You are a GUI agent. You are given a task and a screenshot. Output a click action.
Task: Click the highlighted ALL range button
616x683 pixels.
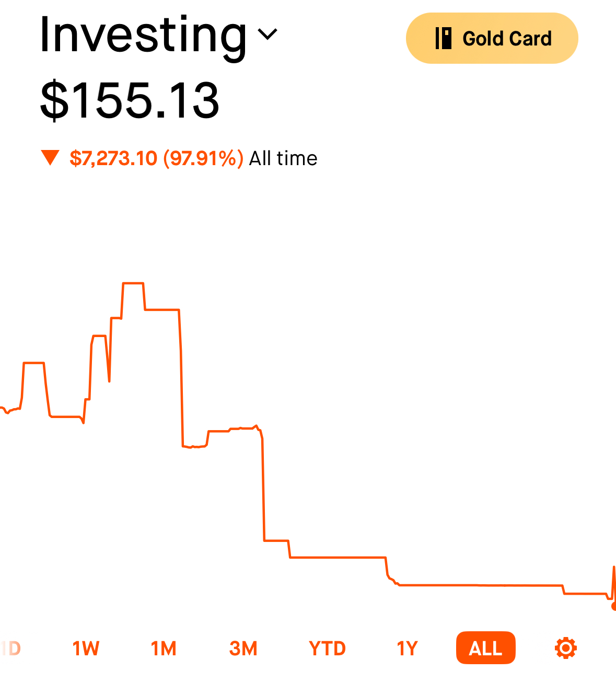[x=485, y=648]
